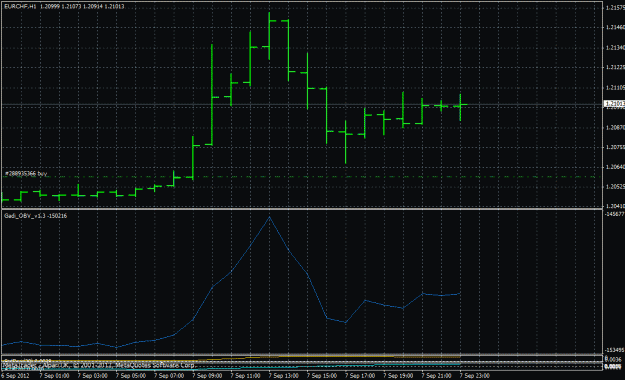Click price axis label 1.21105

pos(615,87)
